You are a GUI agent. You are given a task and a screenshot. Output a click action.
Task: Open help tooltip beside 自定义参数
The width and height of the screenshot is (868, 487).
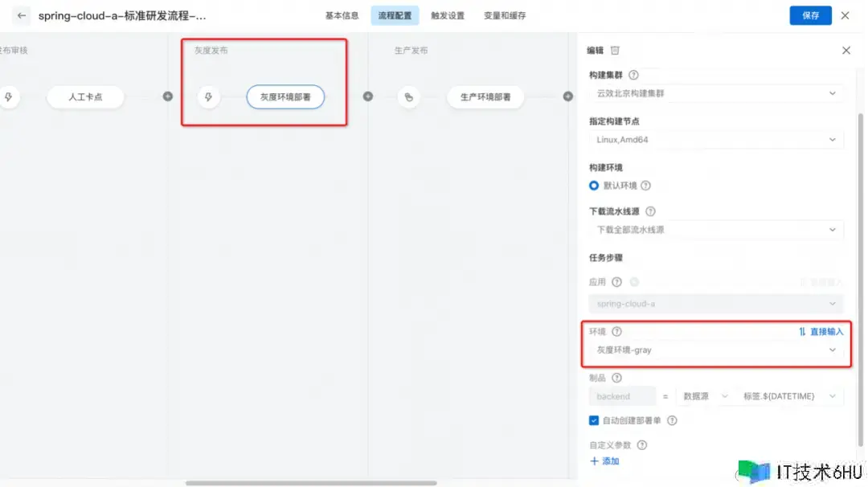[x=641, y=444]
